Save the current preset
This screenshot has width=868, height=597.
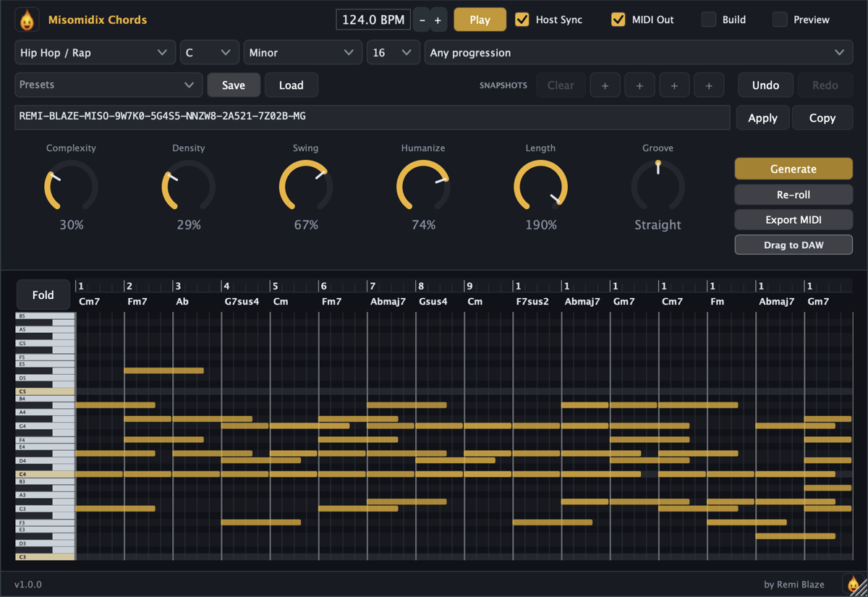point(234,85)
